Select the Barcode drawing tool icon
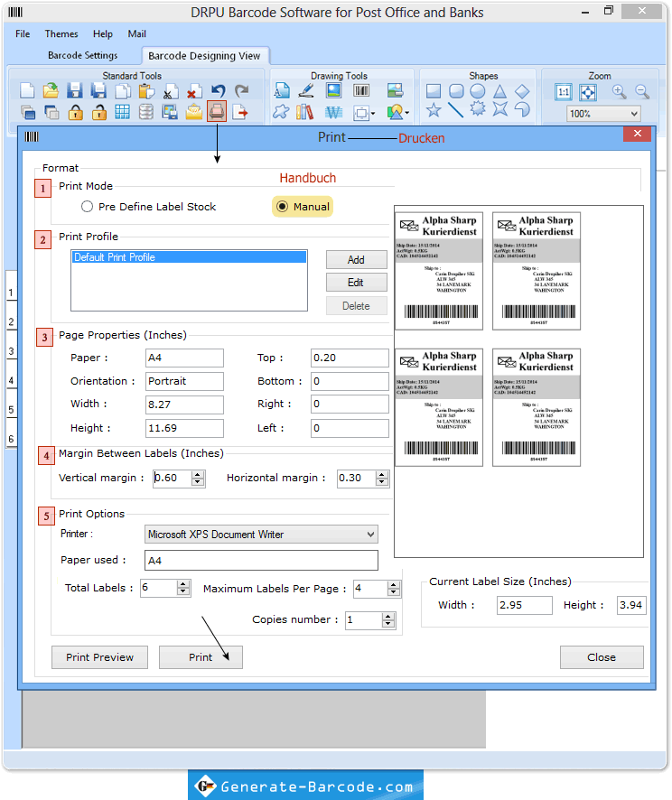The width and height of the screenshot is (672, 800). [x=361, y=91]
